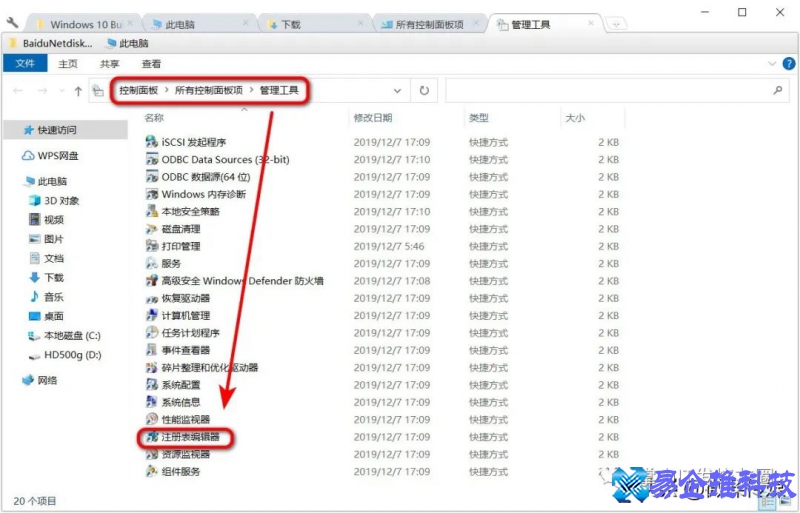Open BaiduNetdisk bookmark in bookmarks bar
Screen dimensions: 800x513
tap(51, 43)
